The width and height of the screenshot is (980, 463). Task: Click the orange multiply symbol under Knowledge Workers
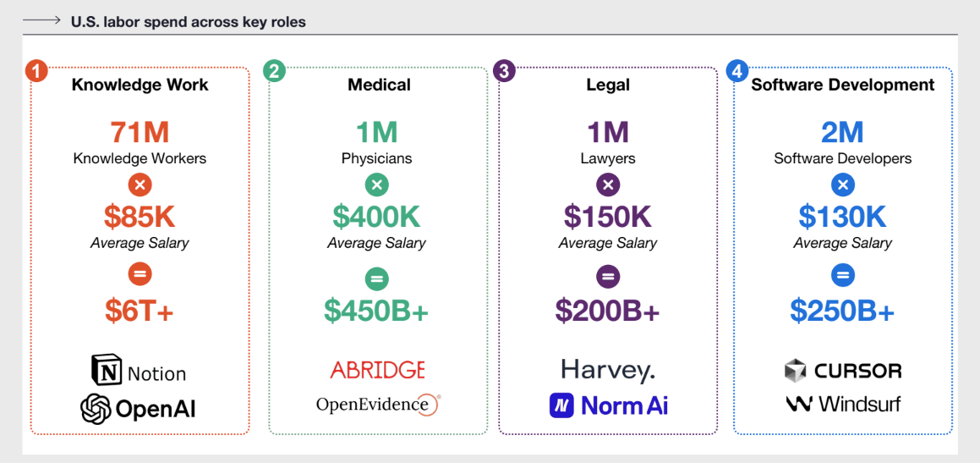[140, 185]
